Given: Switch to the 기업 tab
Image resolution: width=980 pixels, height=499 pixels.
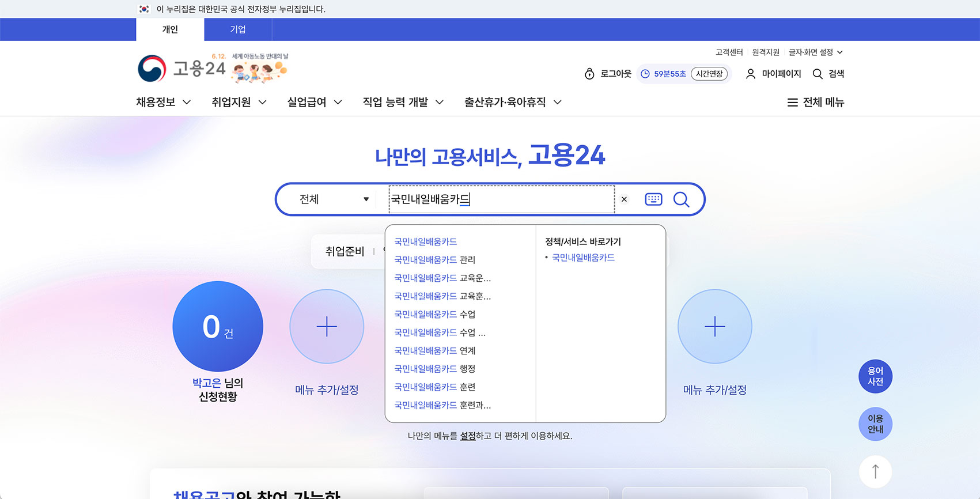Looking at the screenshot, I should [x=238, y=29].
